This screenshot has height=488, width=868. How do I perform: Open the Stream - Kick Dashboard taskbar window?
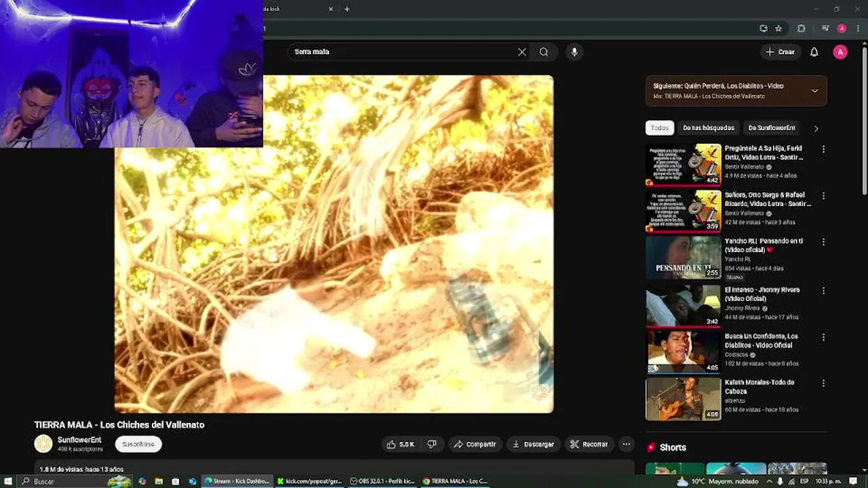tap(237, 481)
